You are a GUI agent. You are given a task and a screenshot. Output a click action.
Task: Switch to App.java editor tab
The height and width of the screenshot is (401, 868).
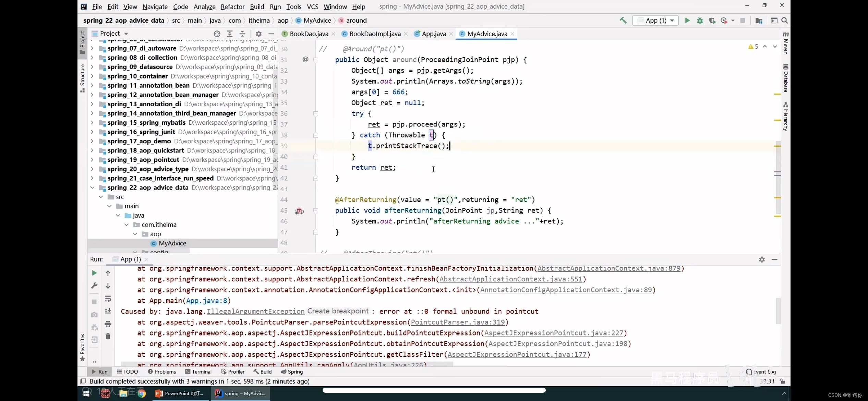(x=434, y=34)
